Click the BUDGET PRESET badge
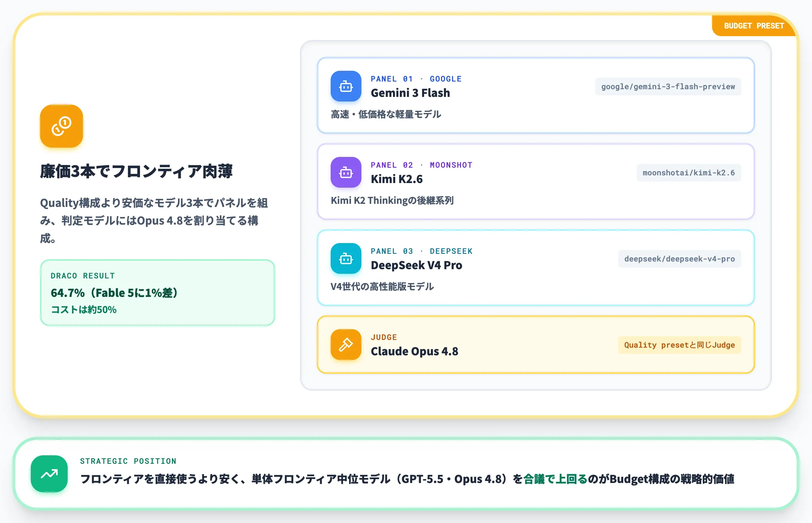This screenshot has height=523, width=812. [754, 26]
